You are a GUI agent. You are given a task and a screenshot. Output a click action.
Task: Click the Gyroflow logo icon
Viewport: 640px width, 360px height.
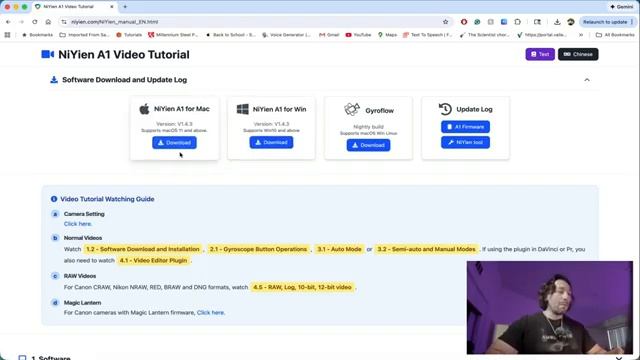(x=352, y=109)
